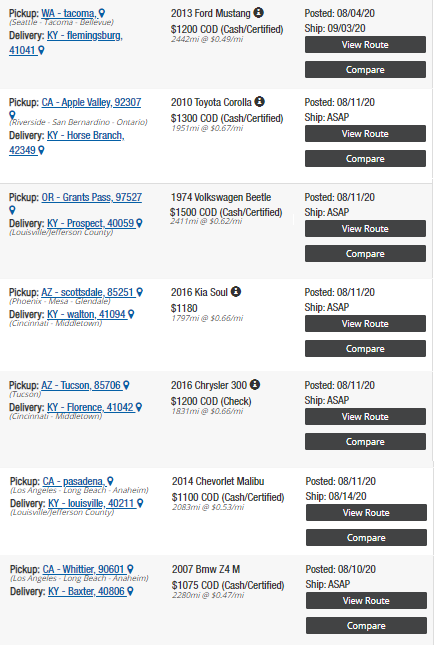Click map pin next to KY - Prospect, 40059

coord(140,223)
